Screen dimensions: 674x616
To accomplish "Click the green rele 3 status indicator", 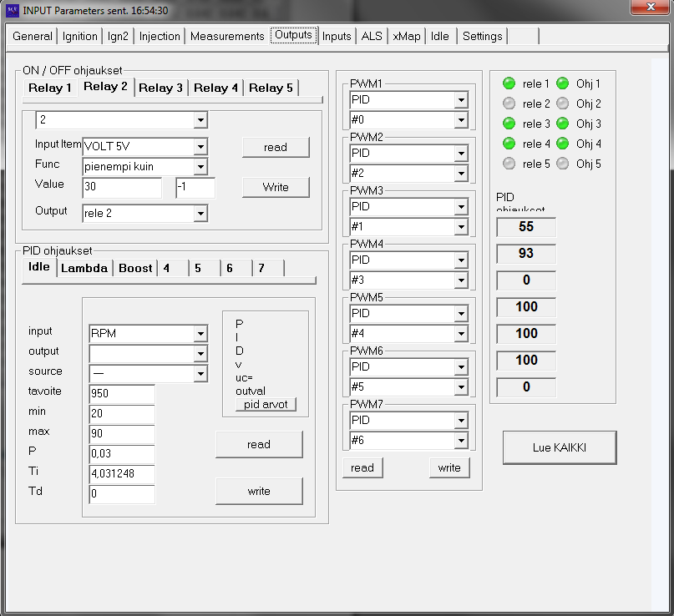I will (509, 124).
